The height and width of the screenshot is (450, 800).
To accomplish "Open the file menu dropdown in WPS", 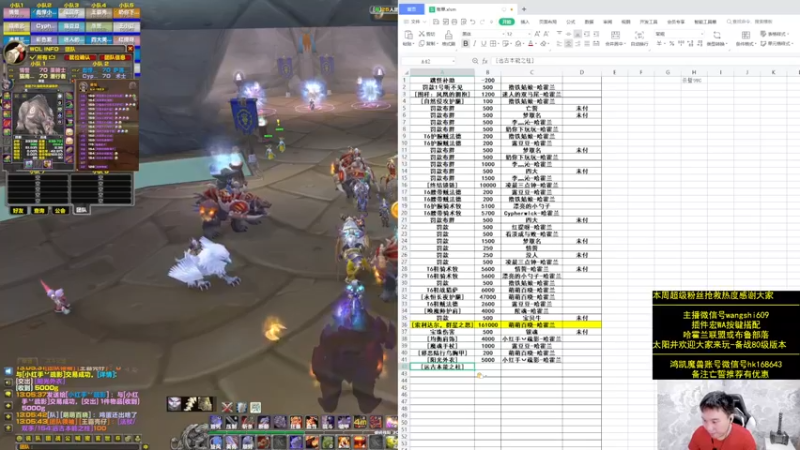I will point(415,22).
